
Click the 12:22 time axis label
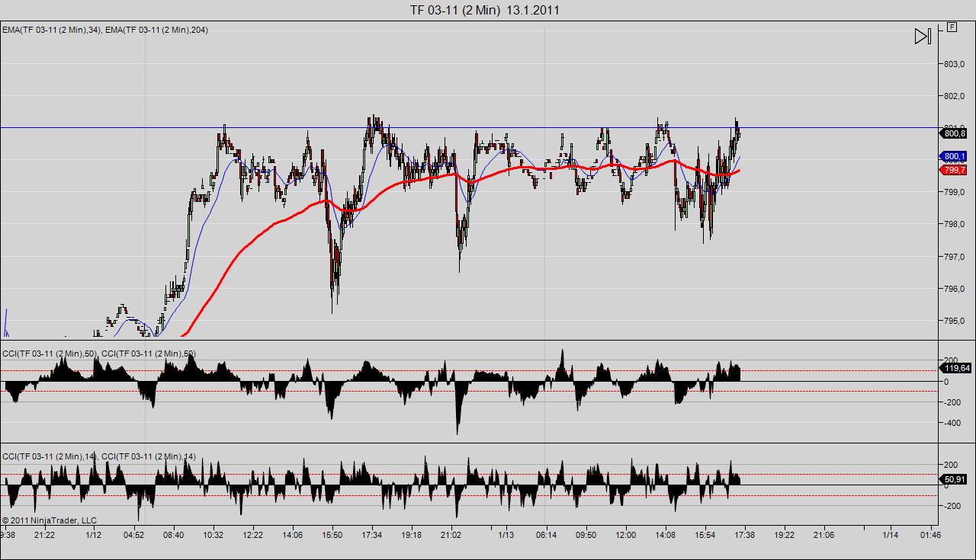coord(252,535)
